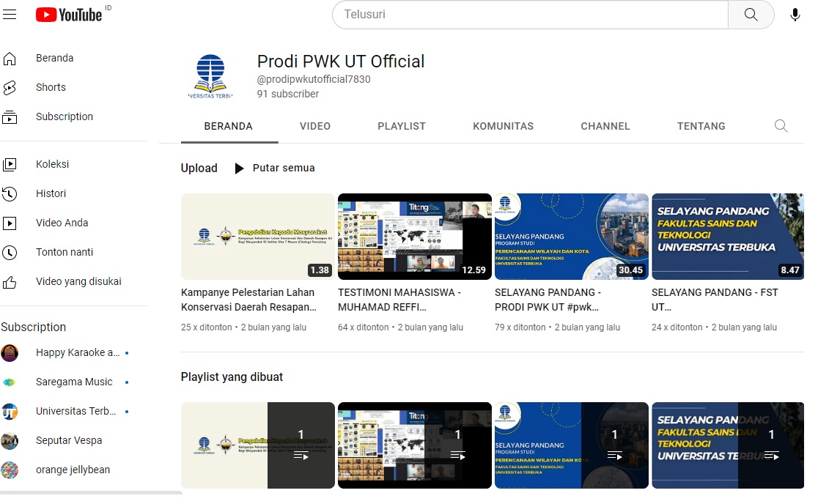The width and height of the screenshot is (818, 504).
Task: Click the Subscription icon in sidebar
Action: [10, 117]
